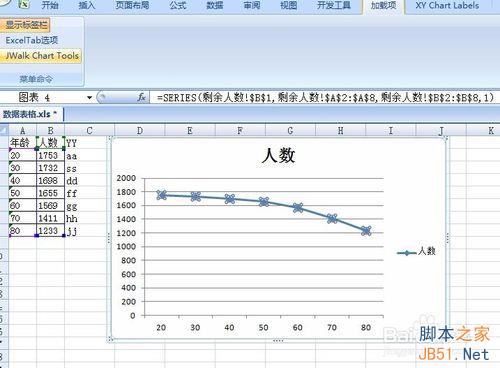Screen dimensions: 500x368
Task: Click the chart title 人数
Action: pos(279,155)
